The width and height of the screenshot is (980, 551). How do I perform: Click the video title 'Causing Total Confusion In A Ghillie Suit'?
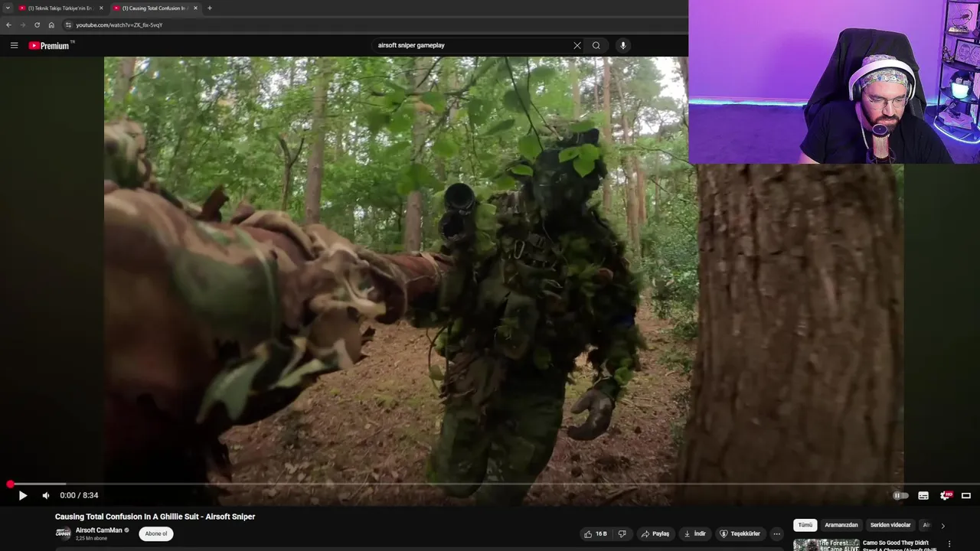[x=155, y=517]
